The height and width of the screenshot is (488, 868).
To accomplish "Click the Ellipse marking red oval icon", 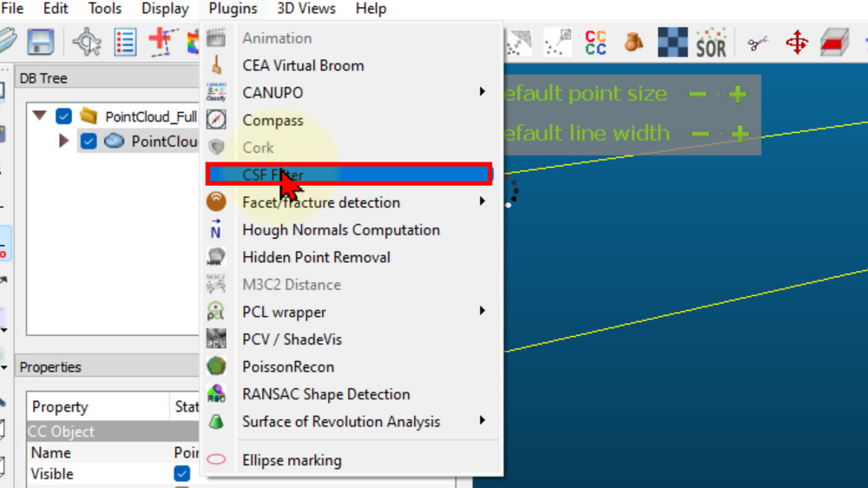I will click(x=216, y=459).
